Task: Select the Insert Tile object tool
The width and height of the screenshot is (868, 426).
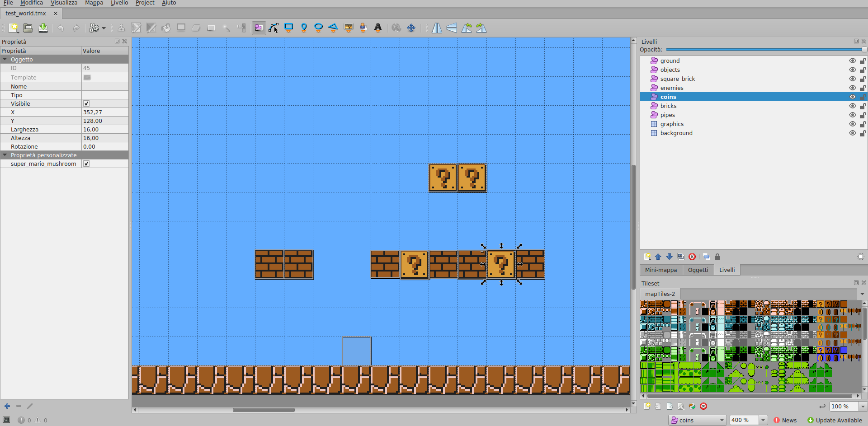Action: click(348, 28)
